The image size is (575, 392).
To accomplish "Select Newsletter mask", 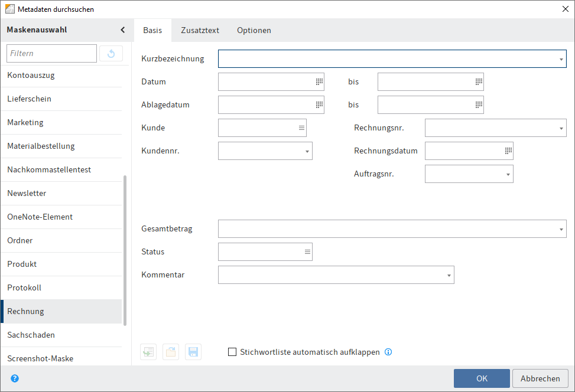I will point(61,194).
